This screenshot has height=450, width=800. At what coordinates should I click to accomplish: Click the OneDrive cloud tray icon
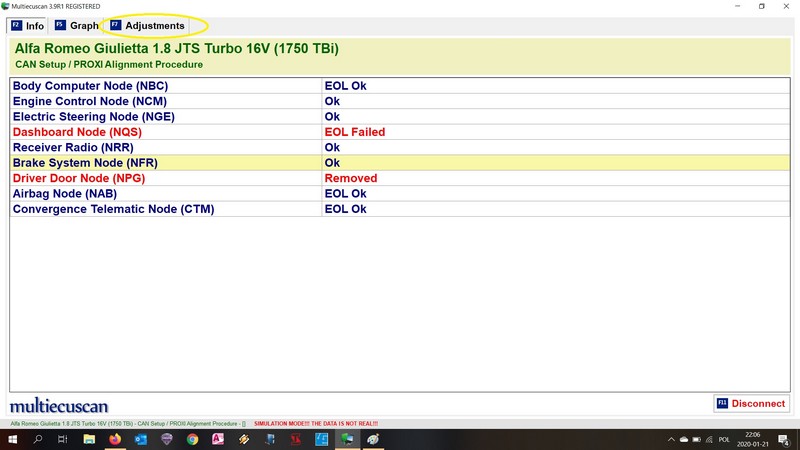[x=684, y=439]
